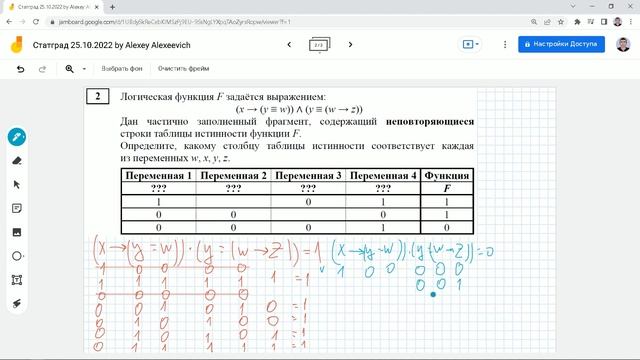Viewport: 640px width, 360px height.
Task: Go back in browser history
Action: click(9, 22)
